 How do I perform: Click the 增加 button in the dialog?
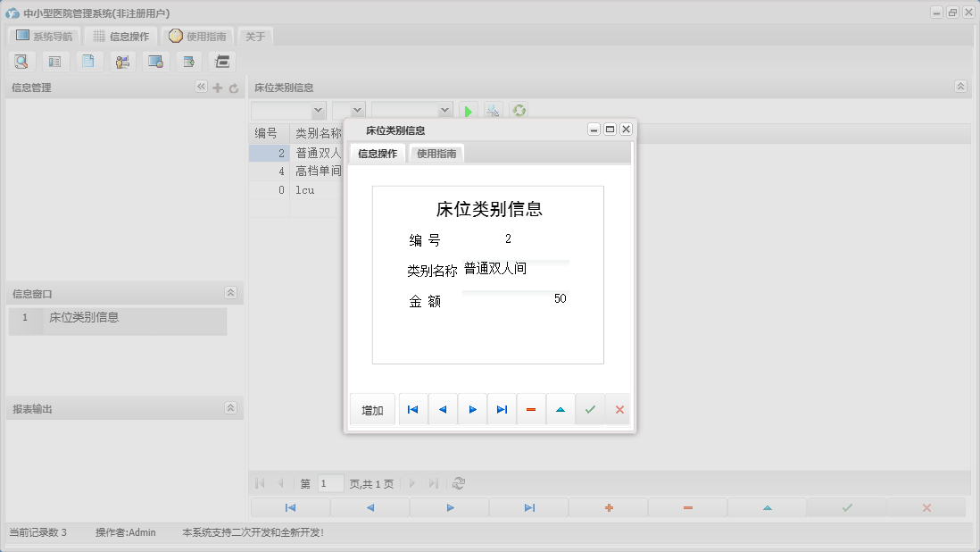point(372,409)
